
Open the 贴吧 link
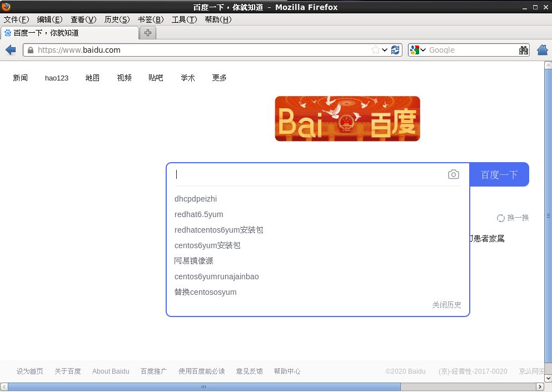tap(156, 78)
